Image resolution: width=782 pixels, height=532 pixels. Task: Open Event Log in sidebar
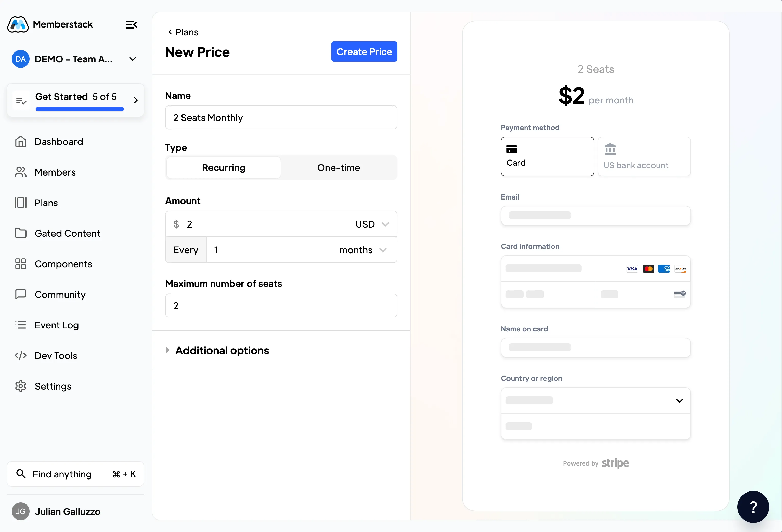(57, 325)
